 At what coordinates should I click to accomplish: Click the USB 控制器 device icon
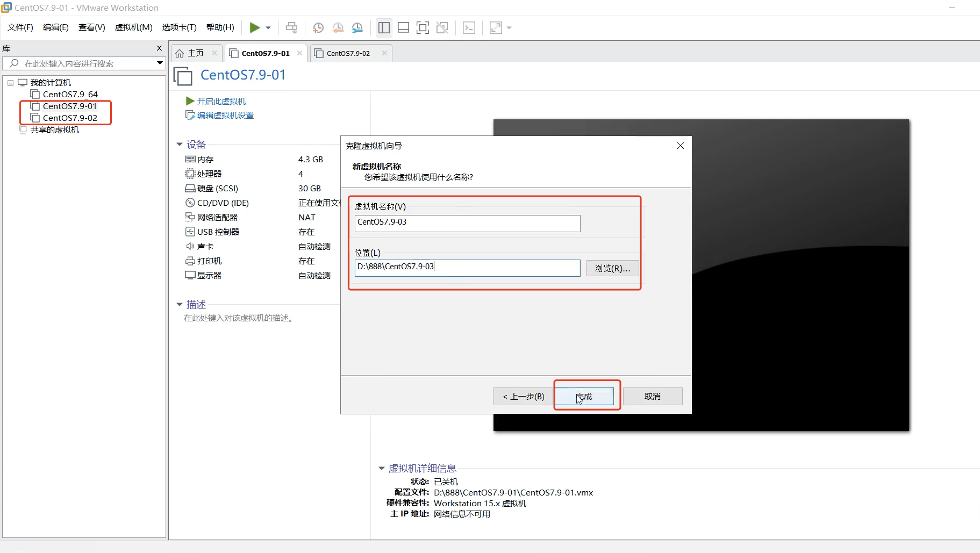pos(190,232)
